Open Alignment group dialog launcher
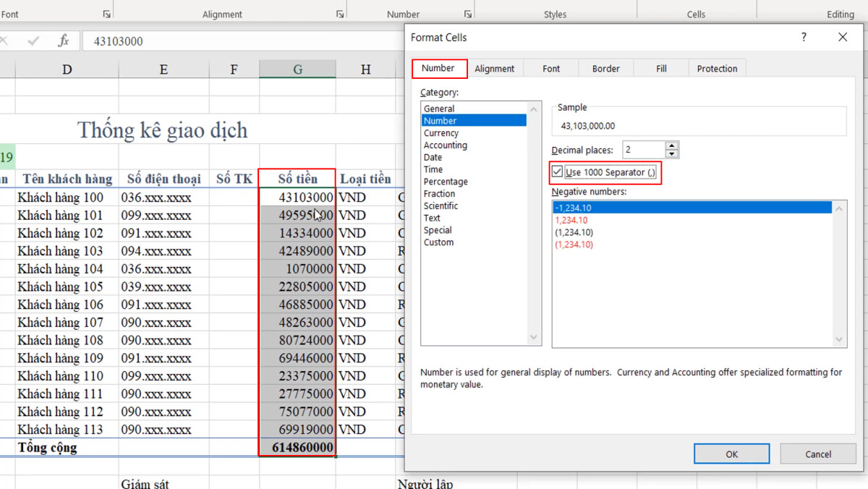 tap(340, 14)
